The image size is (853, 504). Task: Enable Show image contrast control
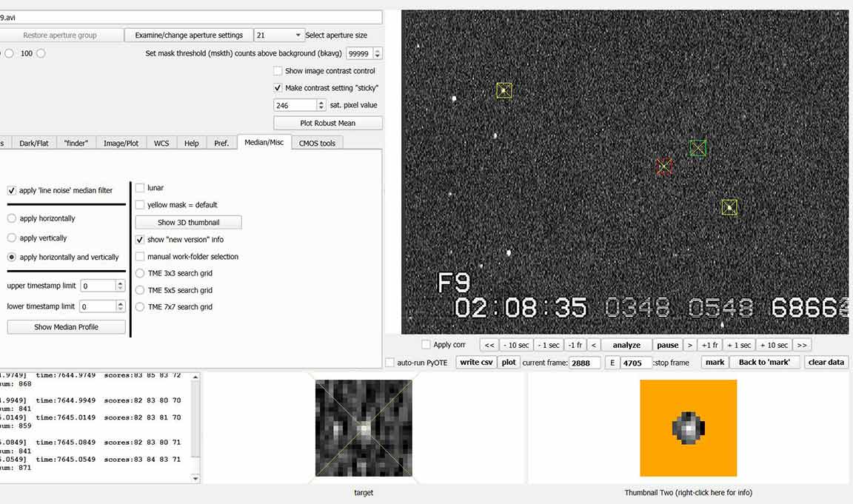pyautogui.click(x=278, y=71)
